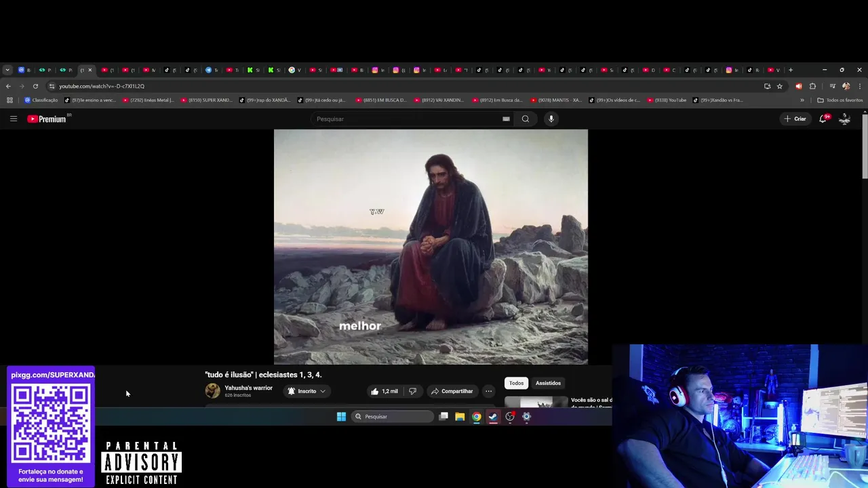Open Chrome tab search dropdown arrow
The width and height of the screenshot is (868, 488).
pyautogui.click(x=7, y=70)
